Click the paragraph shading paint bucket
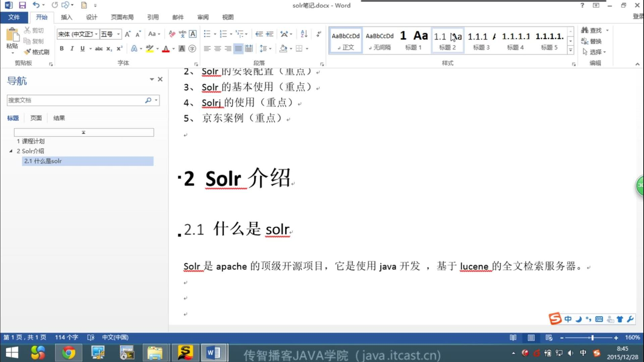The height and width of the screenshot is (362, 644). point(283,49)
